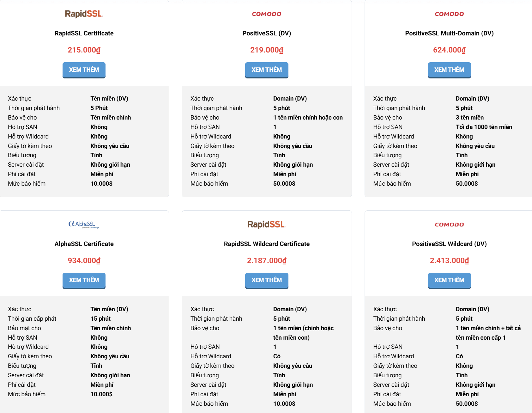Open XEM THÊM for PositiveSSL (DV)
532x413 pixels.
click(x=267, y=70)
